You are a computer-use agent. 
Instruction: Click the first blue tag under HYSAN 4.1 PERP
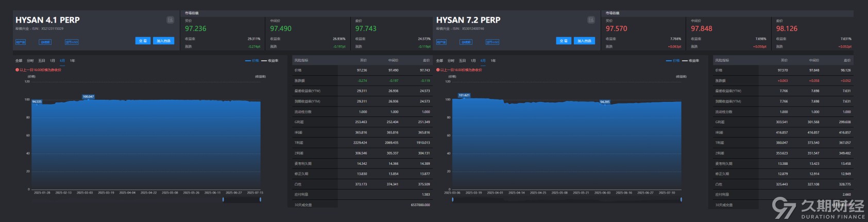[20, 42]
